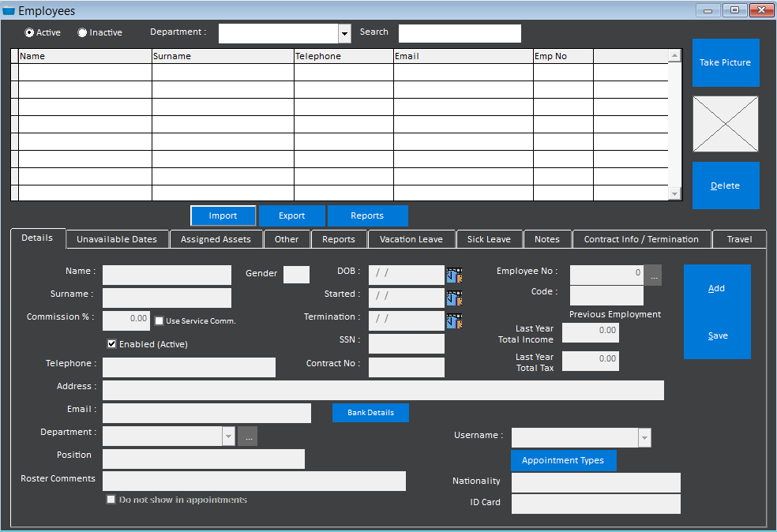
Task: Switch to the Sick Leave tab
Action: click(489, 238)
